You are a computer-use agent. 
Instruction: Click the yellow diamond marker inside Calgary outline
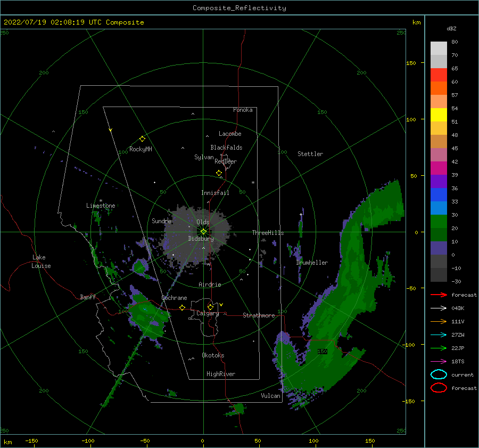pyautogui.click(x=210, y=307)
